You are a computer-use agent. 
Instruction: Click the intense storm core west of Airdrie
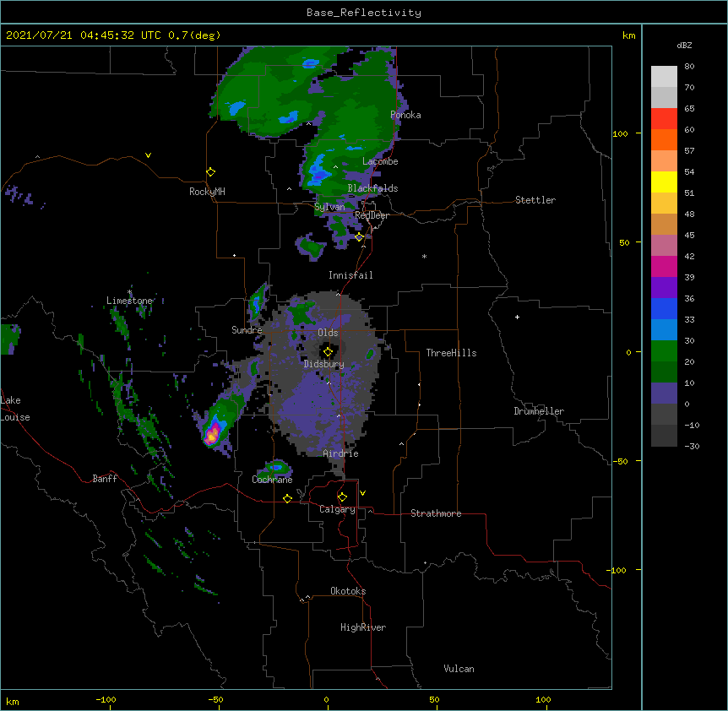tap(212, 434)
